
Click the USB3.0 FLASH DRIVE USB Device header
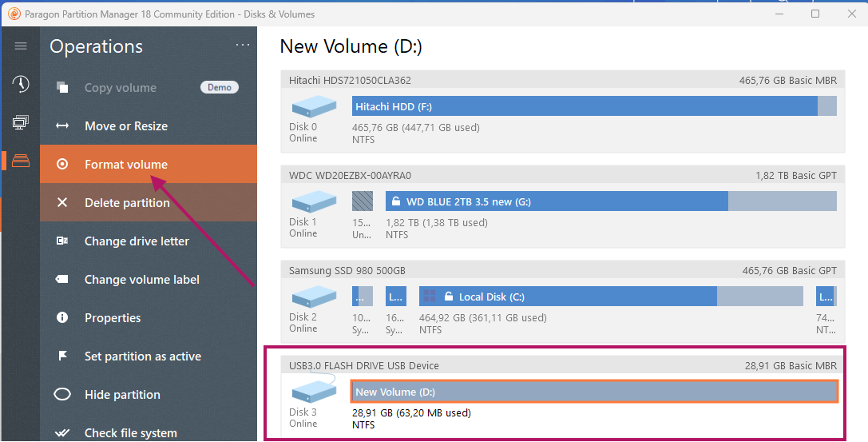(563, 365)
